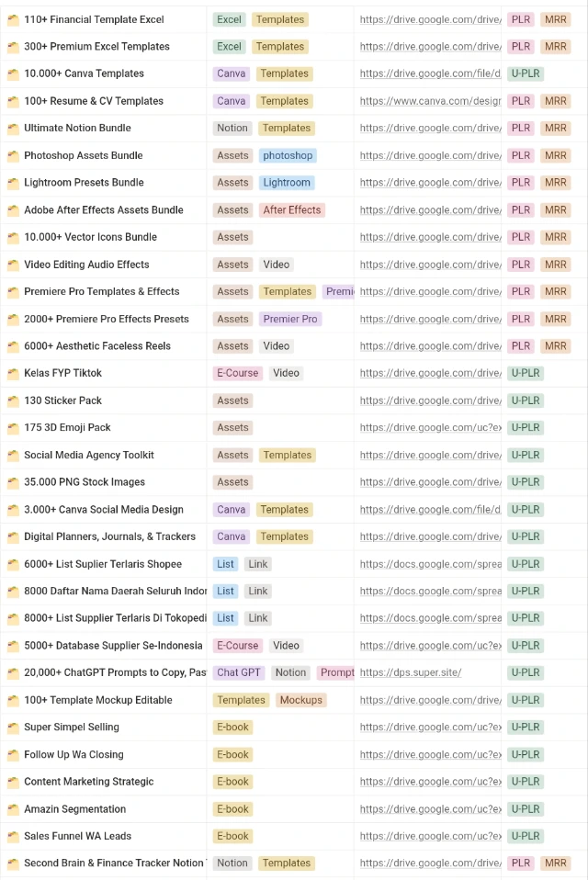Click the page icon beside Video Editing Audio Effects
Image resolution: width=588 pixels, height=880 pixels.
13,265
